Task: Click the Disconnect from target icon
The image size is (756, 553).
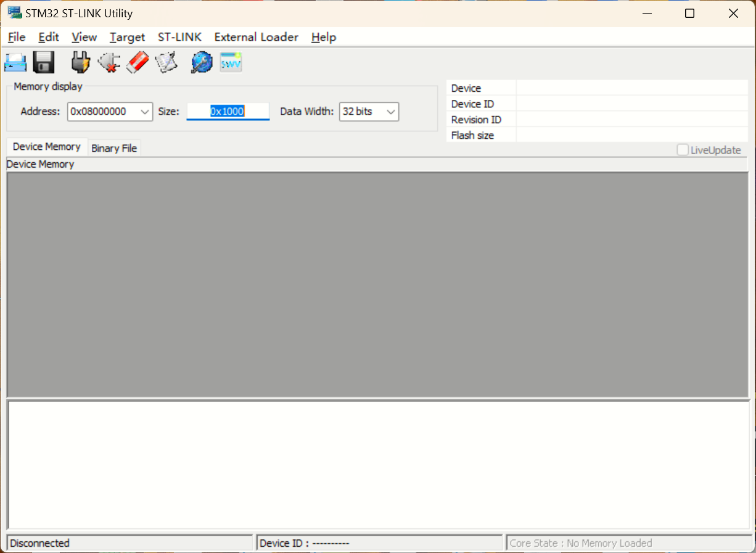Action: click(x=109, y=62)
